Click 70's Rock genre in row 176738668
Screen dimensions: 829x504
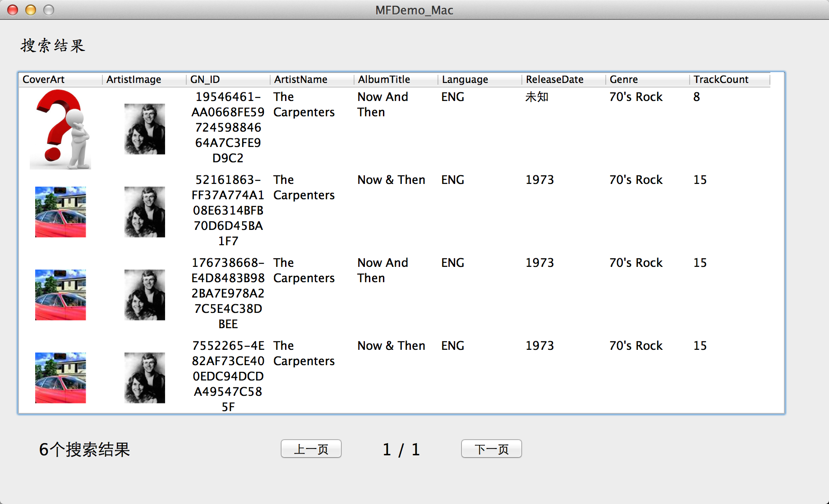[x=636, y=263]
